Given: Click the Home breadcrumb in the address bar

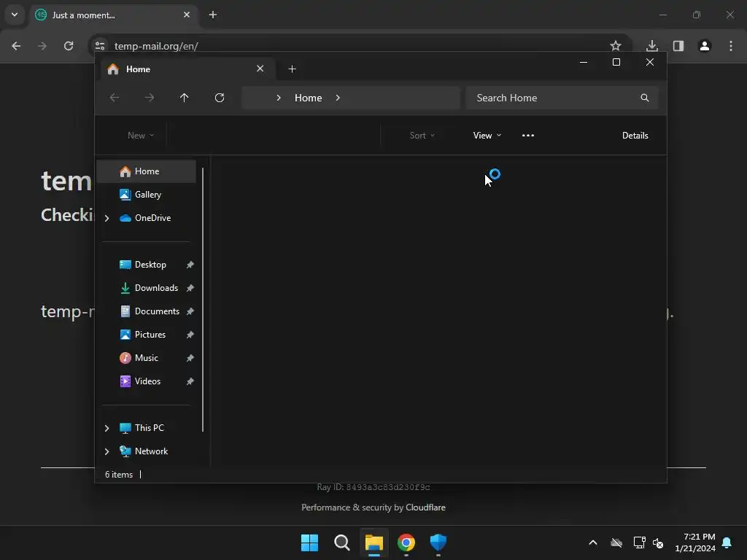Looking at the screenshot, I should tap(309, 98).
